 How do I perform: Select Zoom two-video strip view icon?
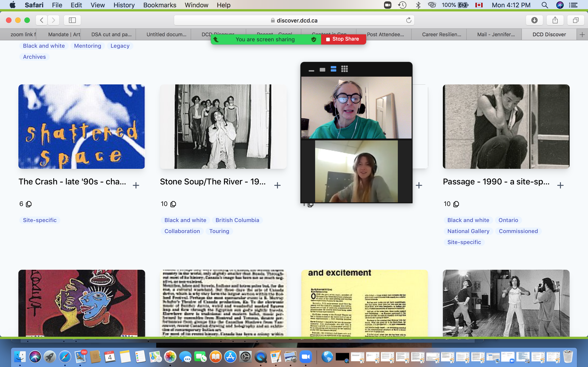[333, 69]
